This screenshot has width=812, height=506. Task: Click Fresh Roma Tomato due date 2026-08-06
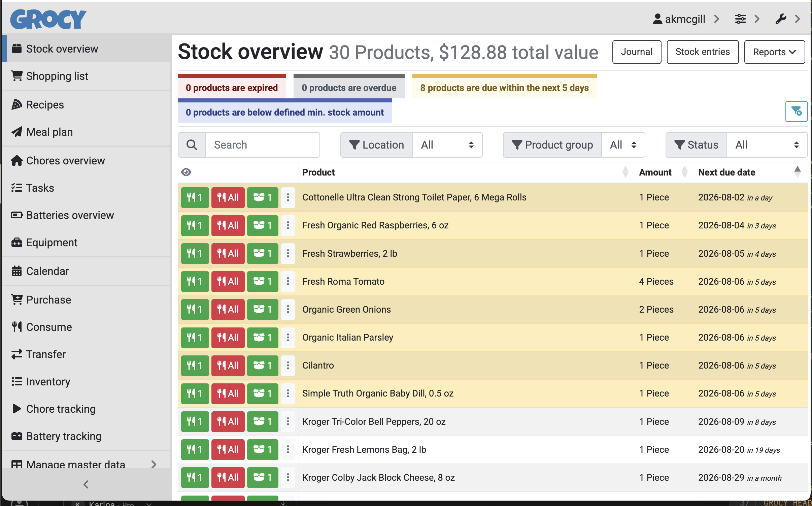click(721, 281)
